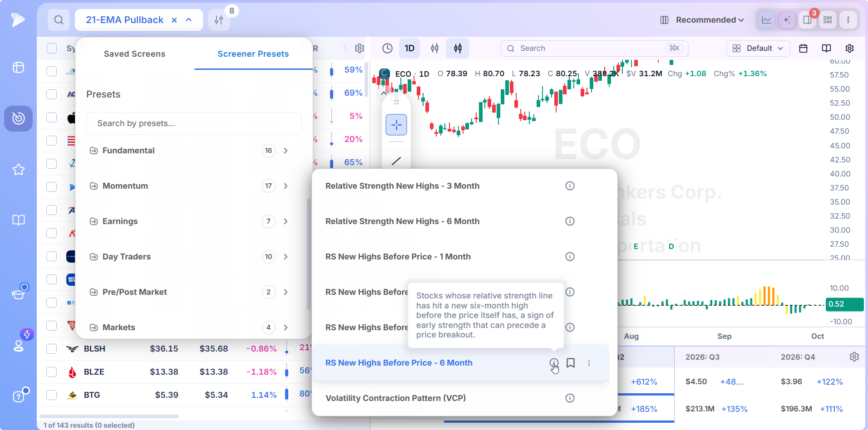
Task: Click the search magnifier icon in top bar
Action: pyautogui.click(x=59, y=20)
